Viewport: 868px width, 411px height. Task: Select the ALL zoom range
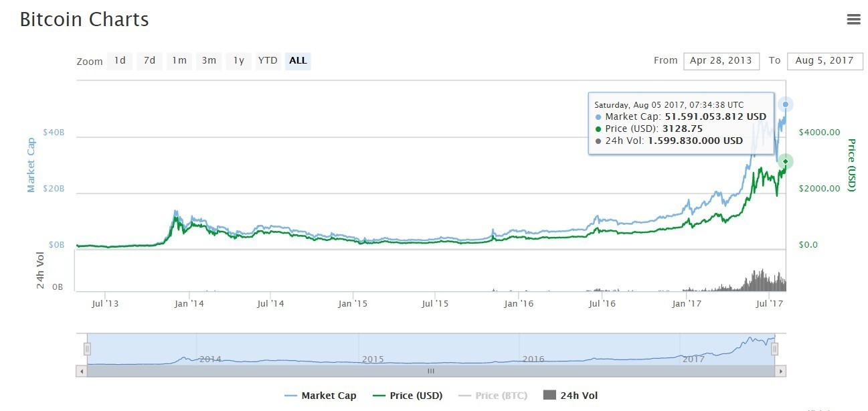[x=298, y=61]
